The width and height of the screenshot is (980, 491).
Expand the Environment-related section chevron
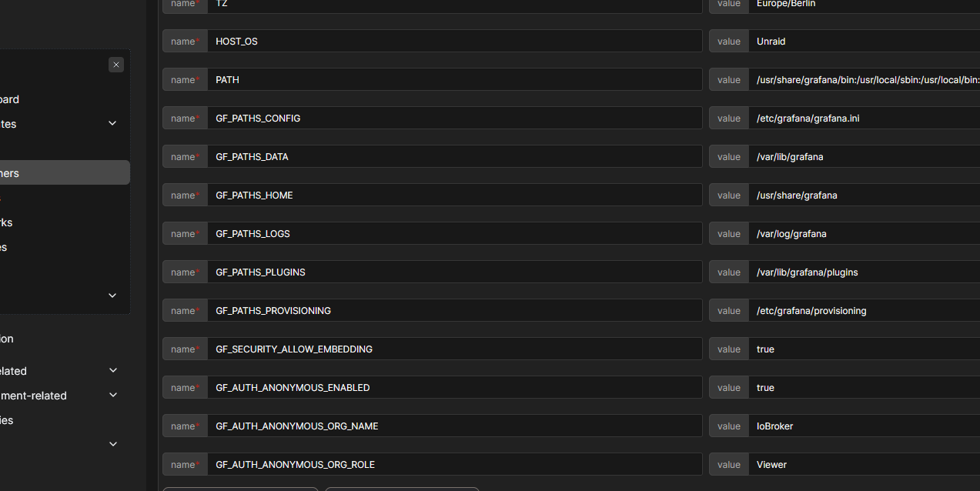point(113,396)
